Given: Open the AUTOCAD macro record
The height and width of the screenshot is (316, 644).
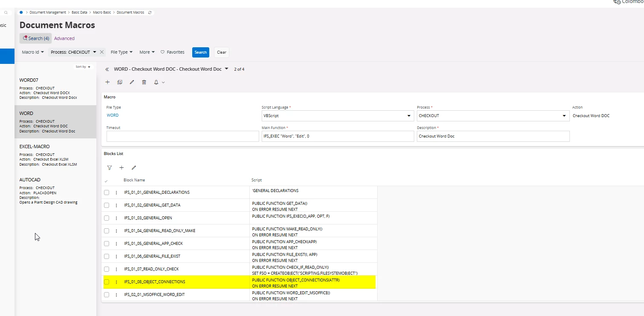Looking at the screenshot, I should tap(55, 191).
